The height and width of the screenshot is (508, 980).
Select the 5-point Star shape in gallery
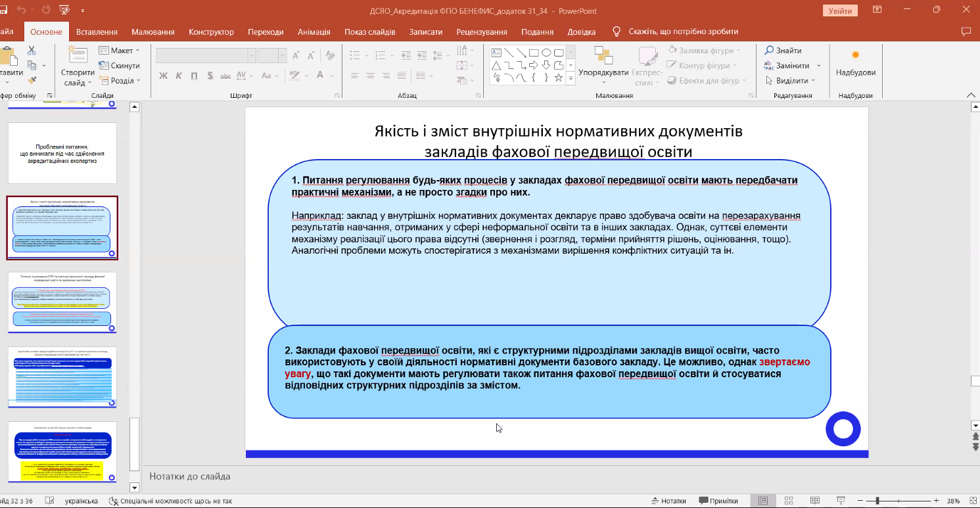[559, 78]
